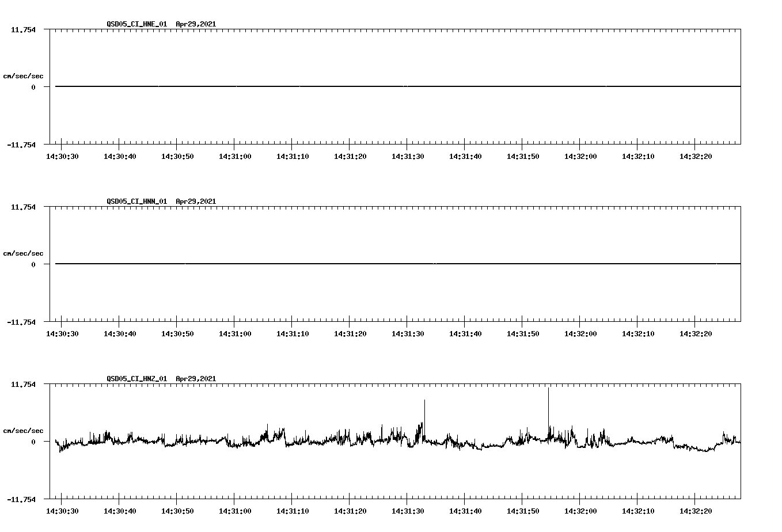782x532 pixels.
Task: Click the cm/sec/sec unit label on middle plot
Action: pos(24,253)
